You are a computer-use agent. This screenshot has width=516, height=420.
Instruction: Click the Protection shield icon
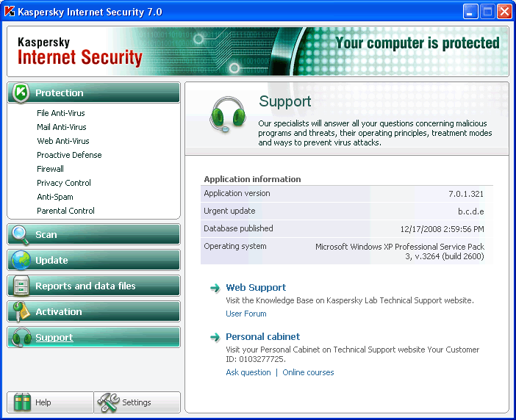pyautogui.click(x=21, y=93)
